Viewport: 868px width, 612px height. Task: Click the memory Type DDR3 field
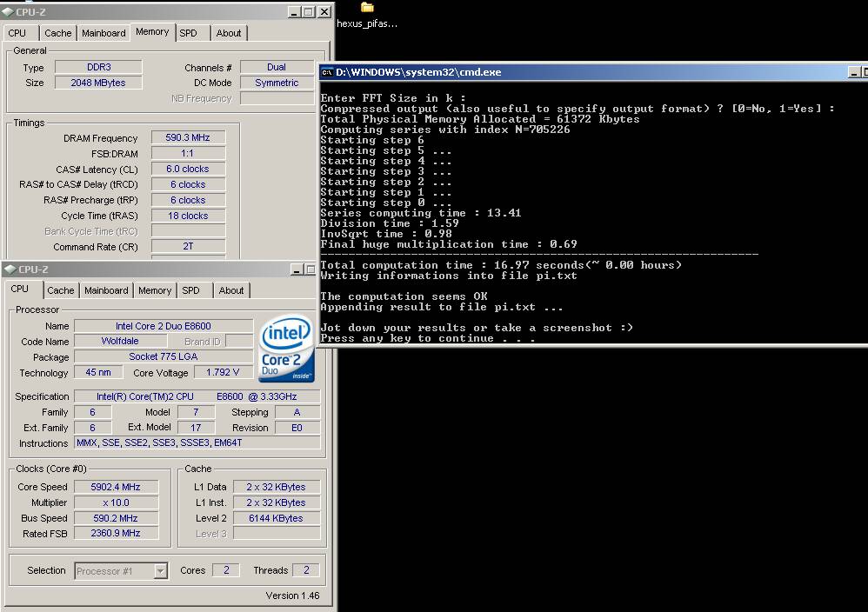pyautogui.click(x=98, y=67)
